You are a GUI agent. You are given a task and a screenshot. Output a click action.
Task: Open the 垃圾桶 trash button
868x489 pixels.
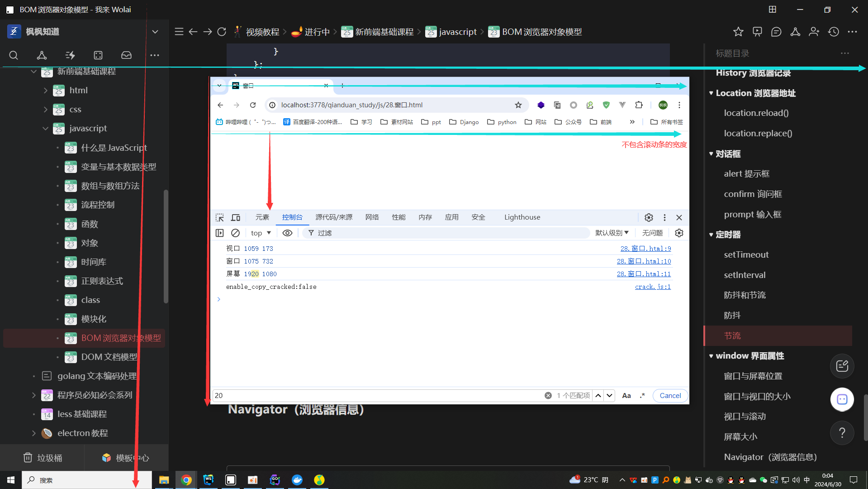(43, 458)
